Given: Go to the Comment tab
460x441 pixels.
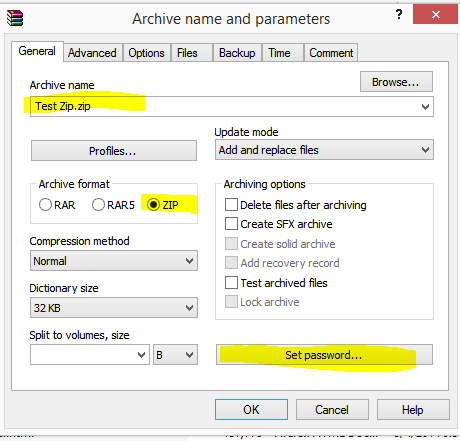Looking at the screenshot, I should (331, 53).
